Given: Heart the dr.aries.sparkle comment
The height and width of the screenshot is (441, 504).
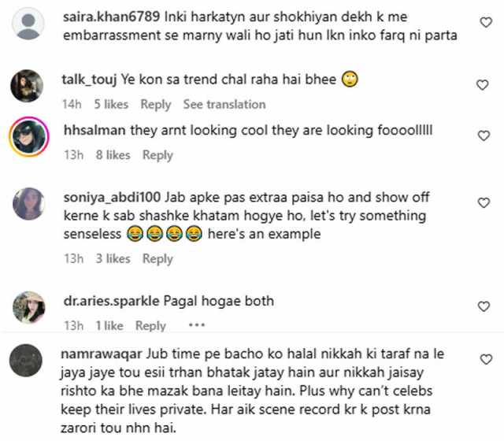Looking at the screenshot, I should click(x=484, y=306).
